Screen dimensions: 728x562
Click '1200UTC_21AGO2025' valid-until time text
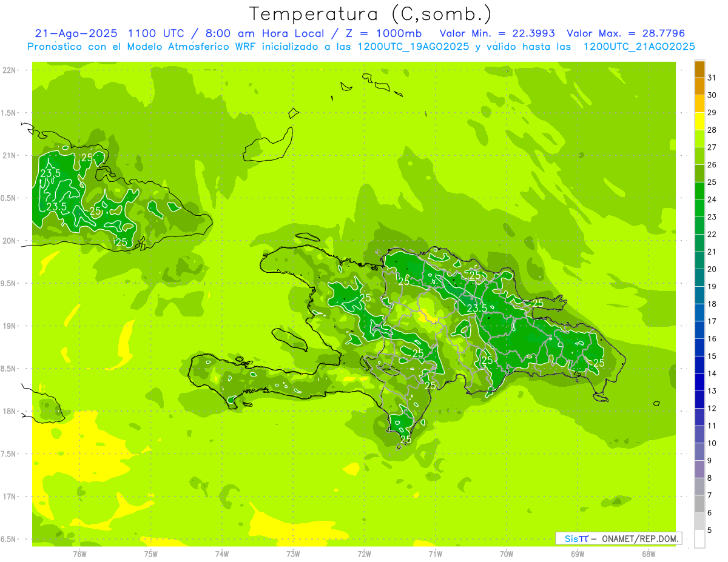[639, 47]
